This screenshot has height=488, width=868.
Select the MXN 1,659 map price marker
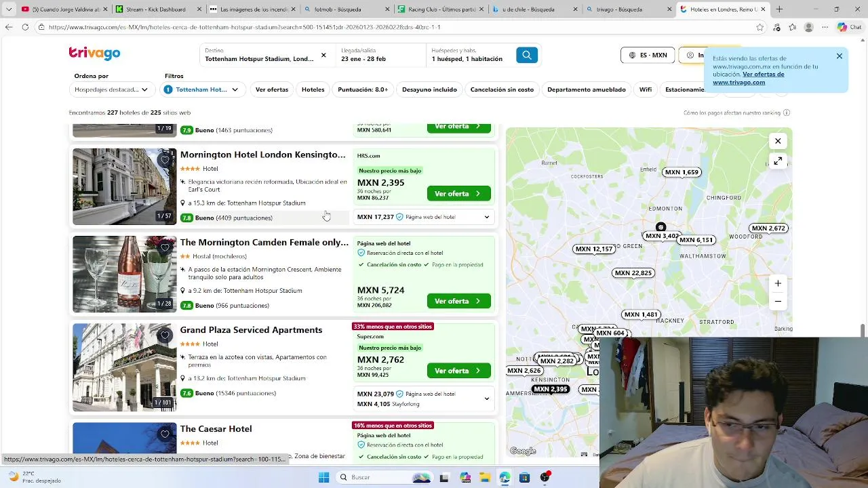click(682, 172)
